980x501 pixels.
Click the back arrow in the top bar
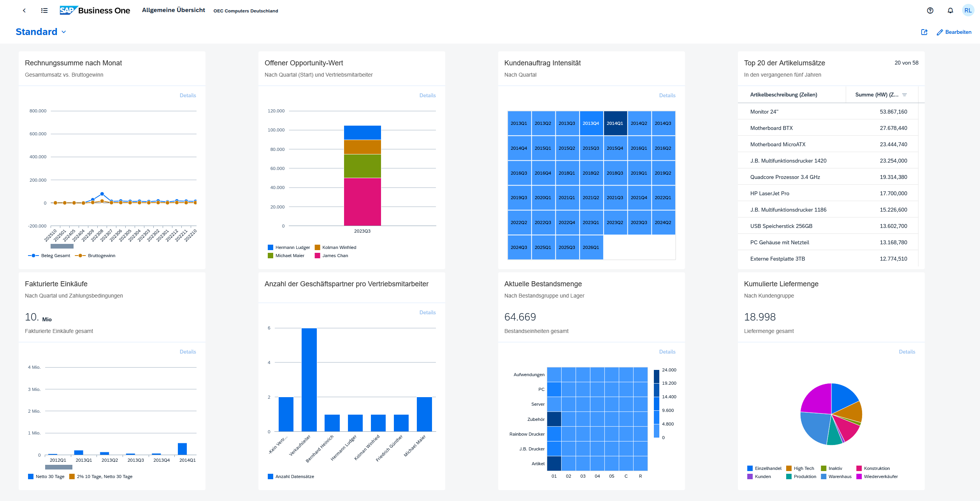(24, 11)
